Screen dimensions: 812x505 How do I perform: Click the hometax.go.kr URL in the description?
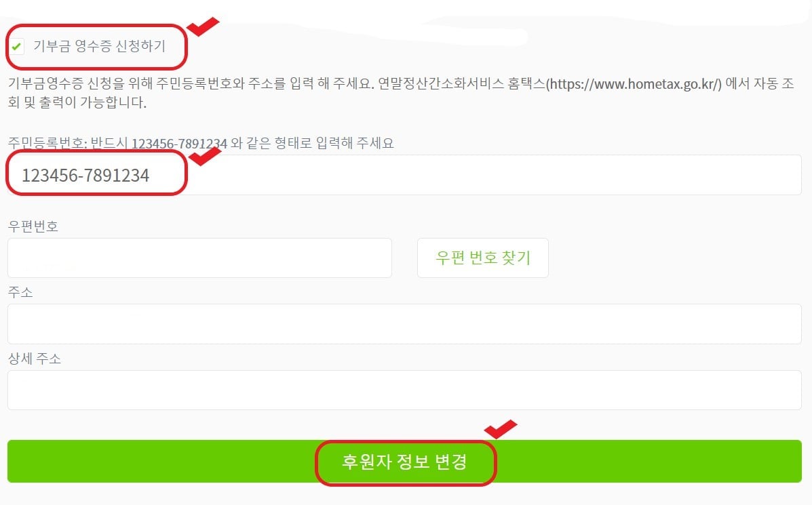[x=634, y=84]
